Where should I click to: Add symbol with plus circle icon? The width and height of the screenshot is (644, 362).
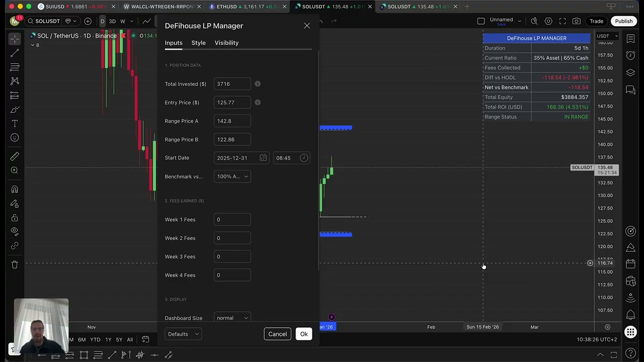[x=88, y=21]
